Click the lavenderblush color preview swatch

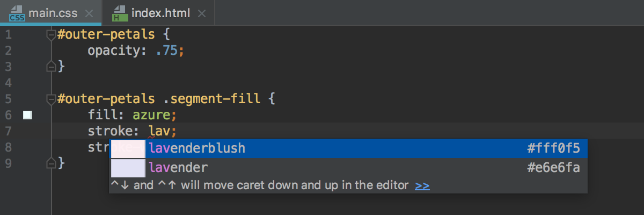point(128,148)
